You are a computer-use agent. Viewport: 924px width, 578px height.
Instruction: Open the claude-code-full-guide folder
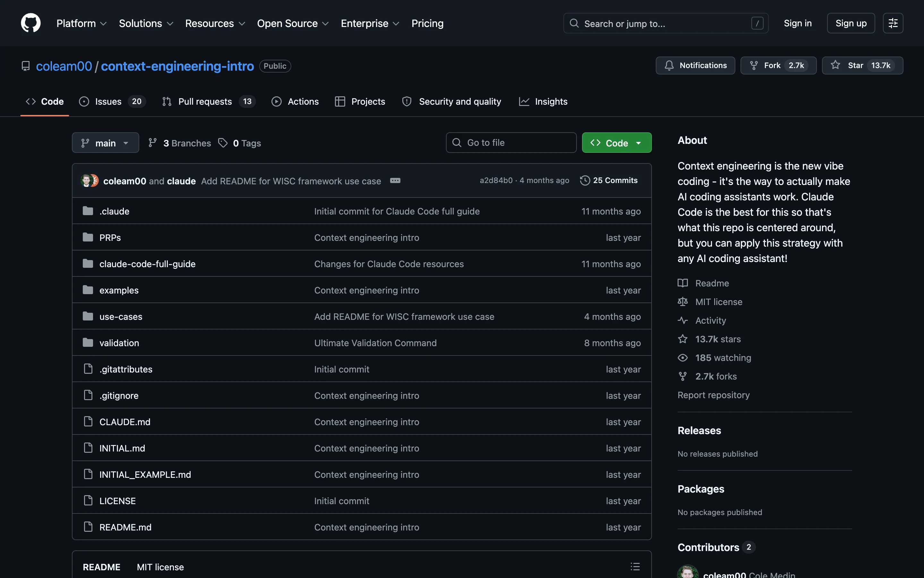pos(147,264)
